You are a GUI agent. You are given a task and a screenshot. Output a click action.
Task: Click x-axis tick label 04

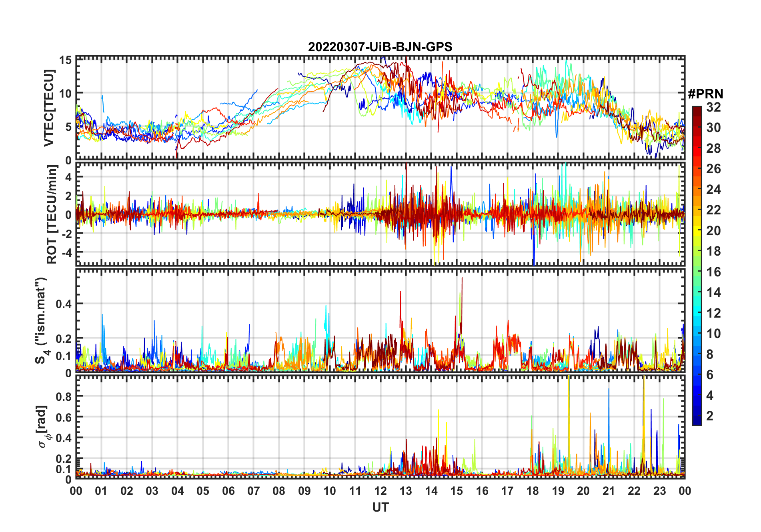point(178,491)
